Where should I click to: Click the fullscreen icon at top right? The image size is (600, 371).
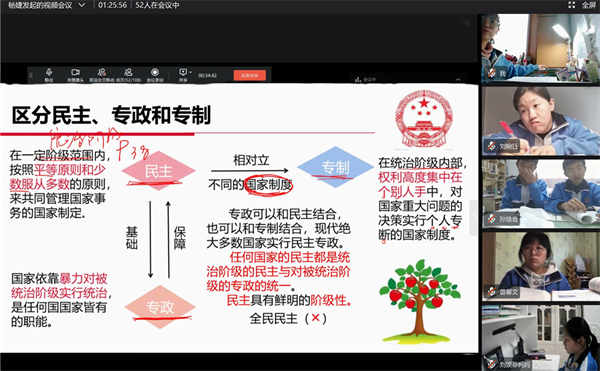click(x=572, y=5)
